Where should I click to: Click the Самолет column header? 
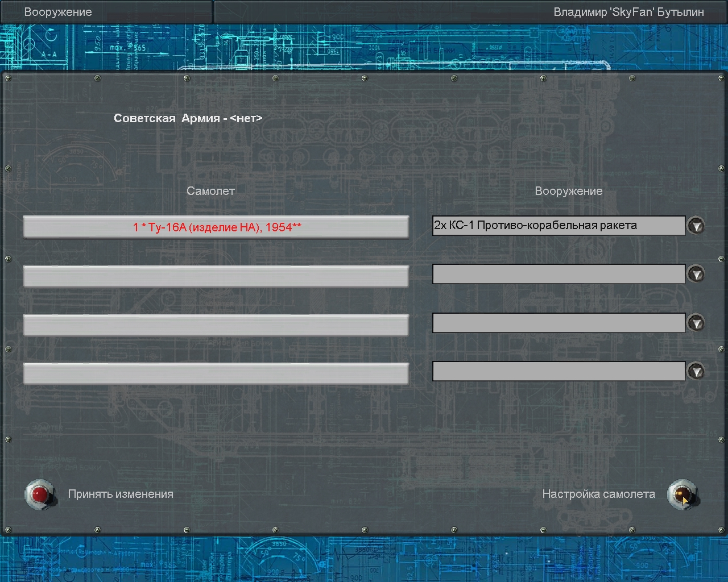tap(210, 191)
